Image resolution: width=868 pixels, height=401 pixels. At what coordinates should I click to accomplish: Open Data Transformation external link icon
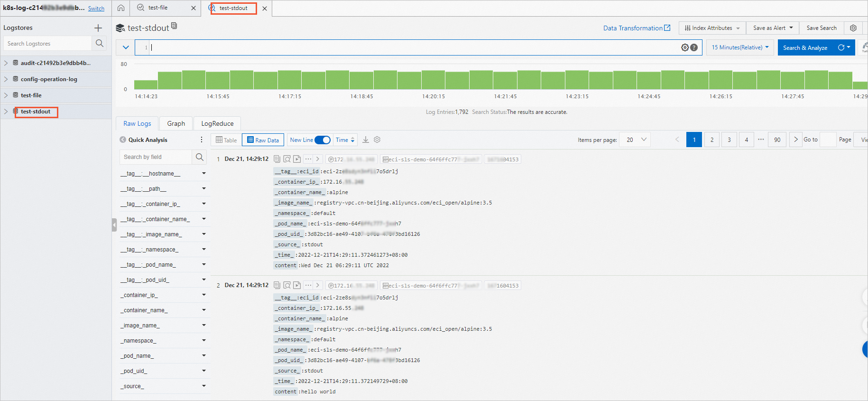(667, 28)
